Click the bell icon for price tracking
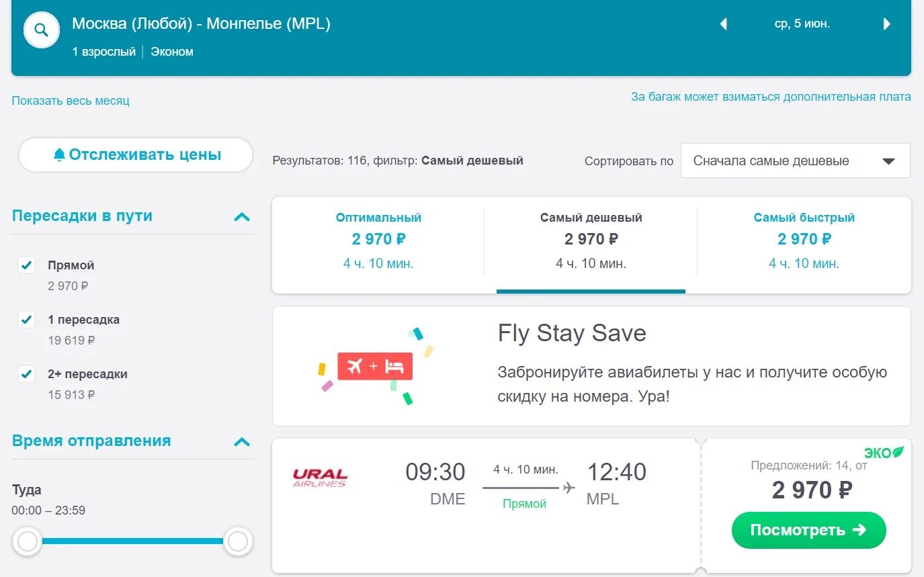Viewport: 924px width, 577px height. click(x=59, y=154)
